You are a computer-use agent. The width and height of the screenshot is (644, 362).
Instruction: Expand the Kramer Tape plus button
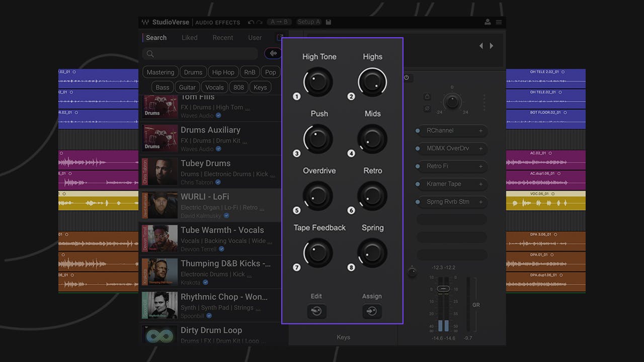click(x=480, y=185)
